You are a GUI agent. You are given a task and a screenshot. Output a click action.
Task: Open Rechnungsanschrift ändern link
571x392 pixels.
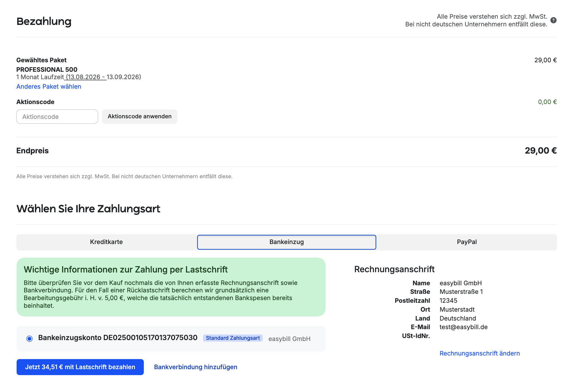point(480,353)
